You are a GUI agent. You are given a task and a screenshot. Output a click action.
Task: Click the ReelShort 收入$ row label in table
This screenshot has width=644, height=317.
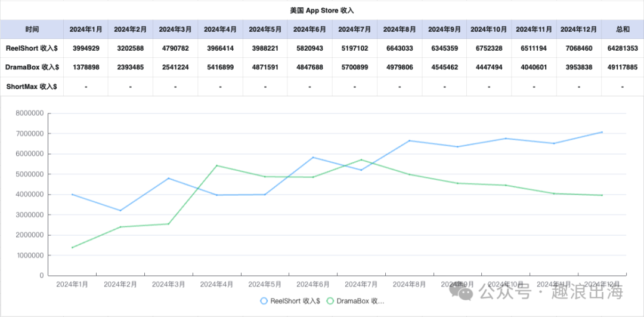tap(32, 48)
